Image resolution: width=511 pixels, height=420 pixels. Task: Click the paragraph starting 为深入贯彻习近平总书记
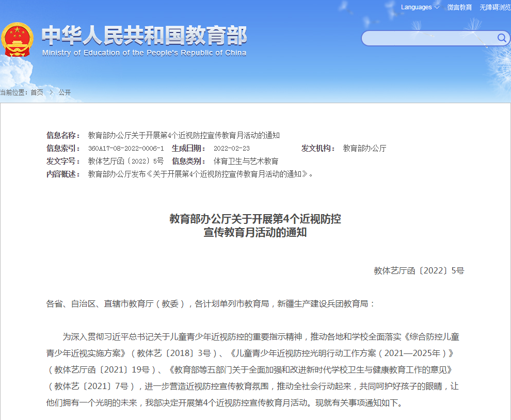pos(253,370)
